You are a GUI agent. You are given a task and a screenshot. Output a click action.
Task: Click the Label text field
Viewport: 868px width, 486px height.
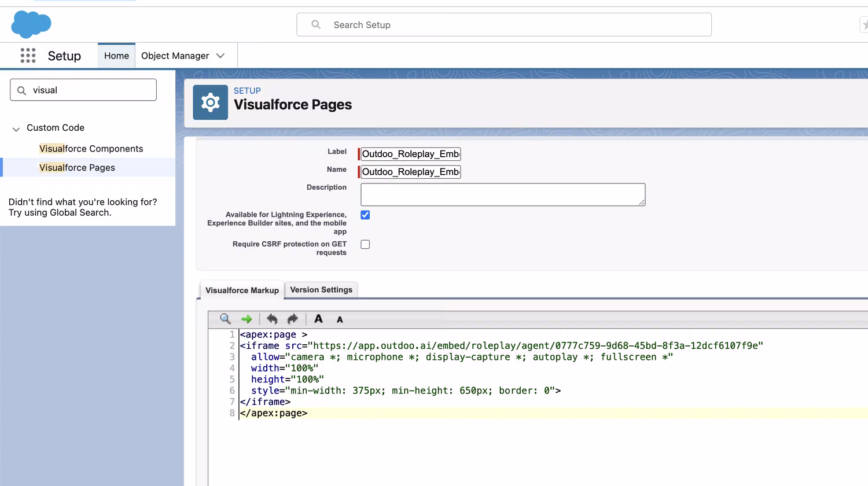coord(410,154)
